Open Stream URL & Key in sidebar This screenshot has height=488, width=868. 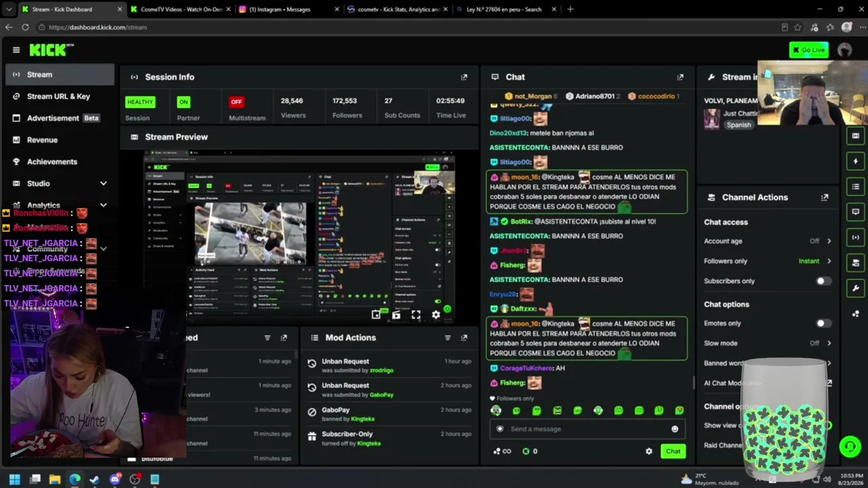coord(60,96)
